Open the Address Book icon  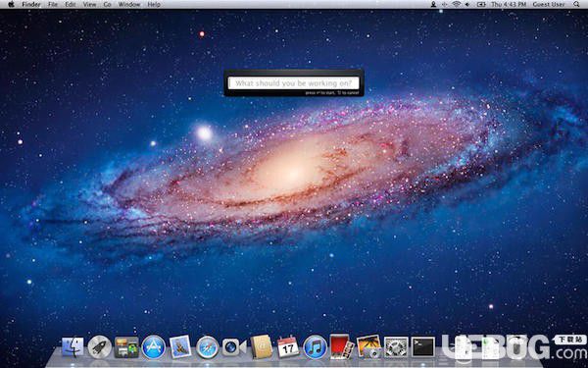(262, 346)
